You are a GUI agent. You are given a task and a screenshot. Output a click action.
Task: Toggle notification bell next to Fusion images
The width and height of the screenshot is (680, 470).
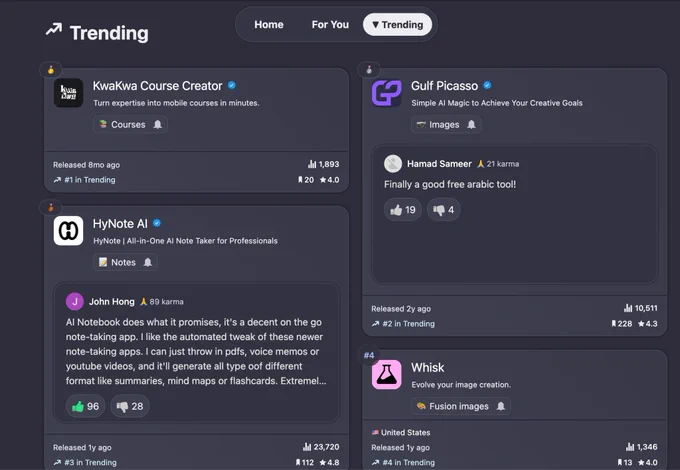click(x=501, y=406)
